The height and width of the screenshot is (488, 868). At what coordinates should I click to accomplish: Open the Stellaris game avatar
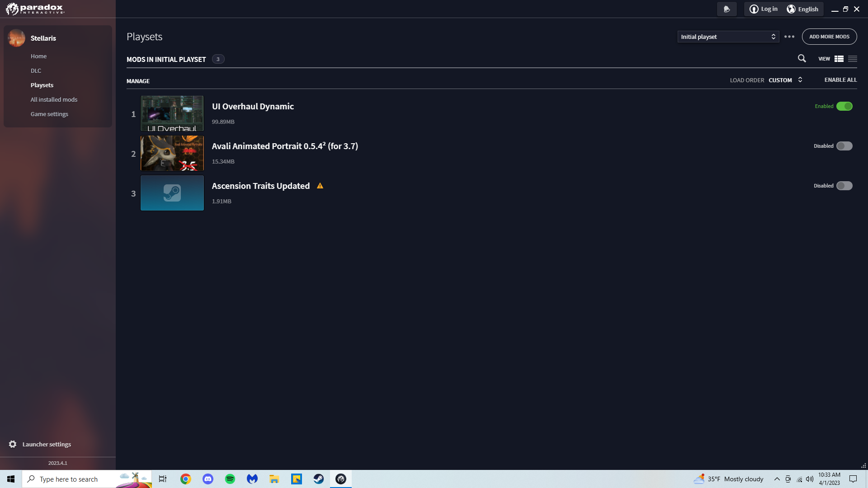click(x=17, y=38)
